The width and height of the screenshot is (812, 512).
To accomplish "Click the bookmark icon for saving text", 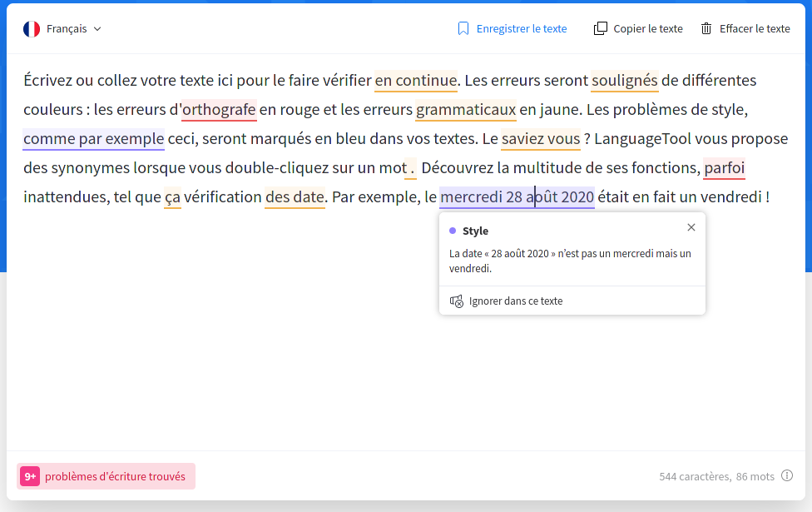I will click(463, 28).
